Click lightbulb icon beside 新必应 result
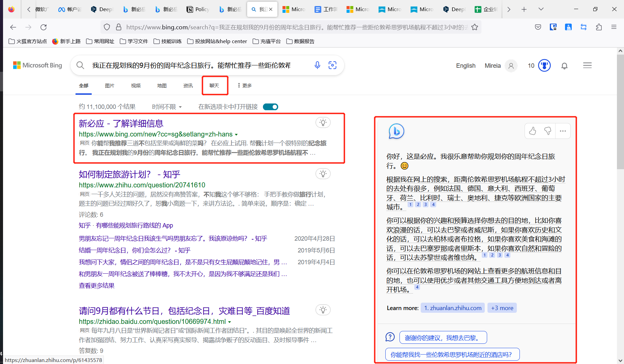624x364 pixels. click(x=323, y=123)
